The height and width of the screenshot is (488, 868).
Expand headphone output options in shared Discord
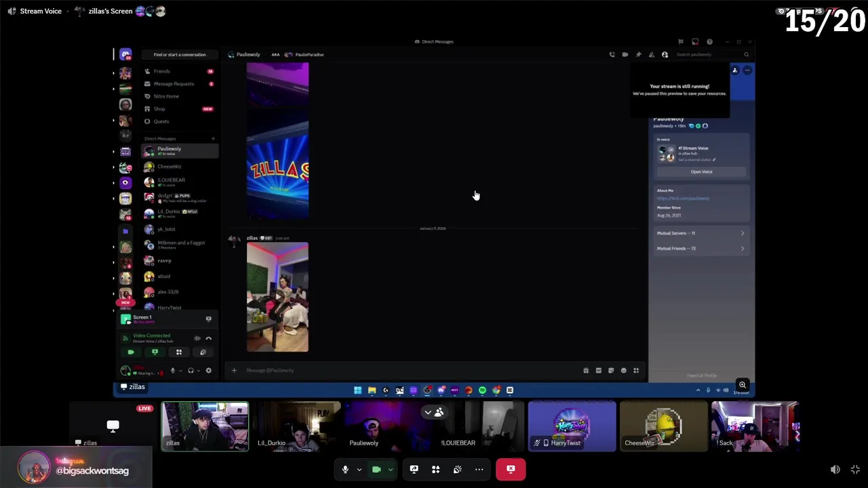point(198,371)
